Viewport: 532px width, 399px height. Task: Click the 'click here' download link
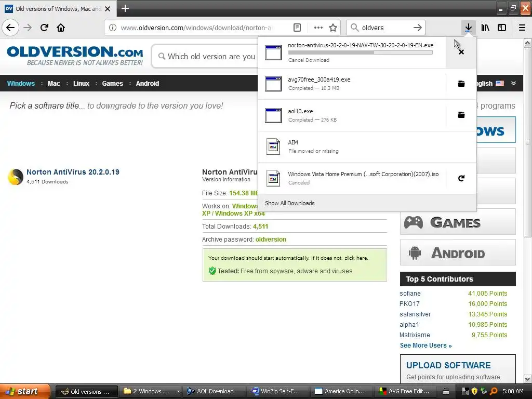click(x=356, y=258)
